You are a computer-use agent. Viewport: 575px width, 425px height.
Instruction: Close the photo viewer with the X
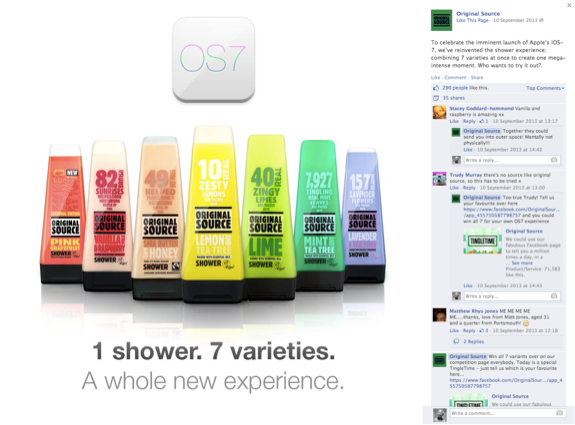click(x=569, y=4)
